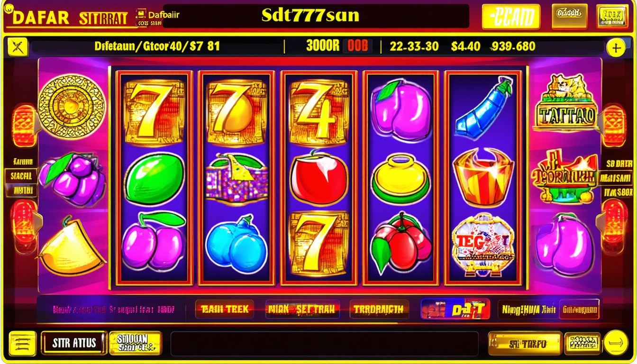Click the green lime symbol in first reel
The height and width of the screenshot is (364, 637).
pyautogui.click(x=154, y=179)
